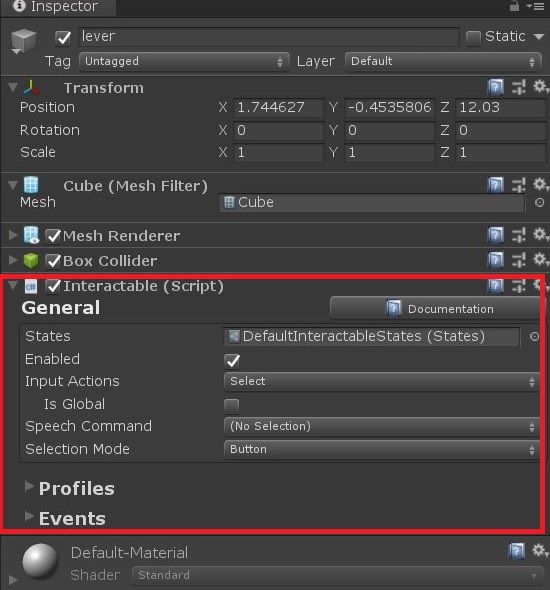Open the Layer dropdown showing Default
The width and height of the screenshot is (550, 590).
point(443,61)
